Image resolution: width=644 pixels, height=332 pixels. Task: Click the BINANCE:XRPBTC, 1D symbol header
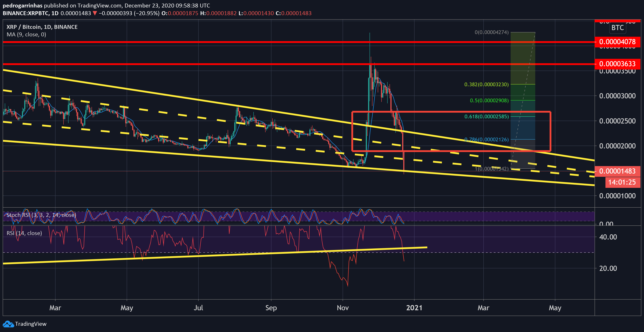click(x=31, y=13)
